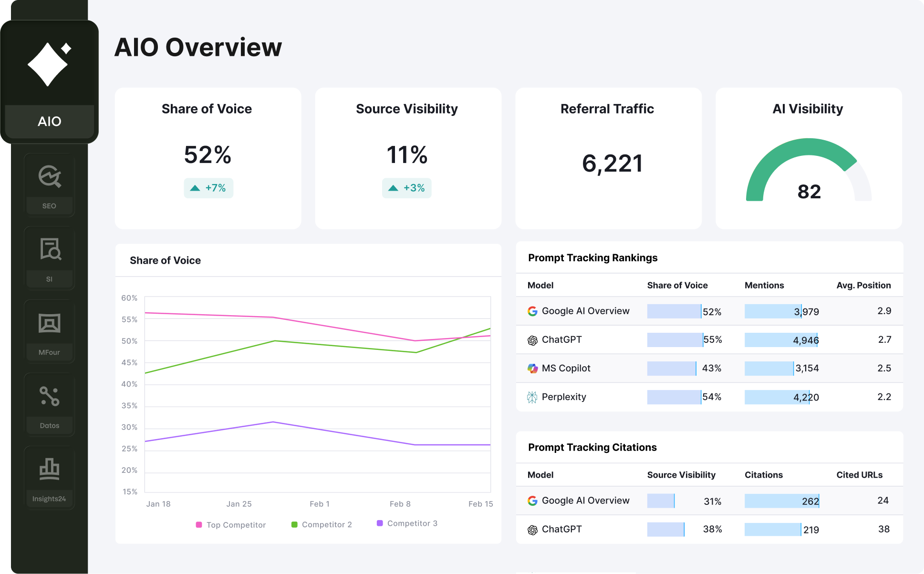This screenshot has height=574, width=924.
Task: Open the Datos nodes icon
Action: [x=50, y=396]
